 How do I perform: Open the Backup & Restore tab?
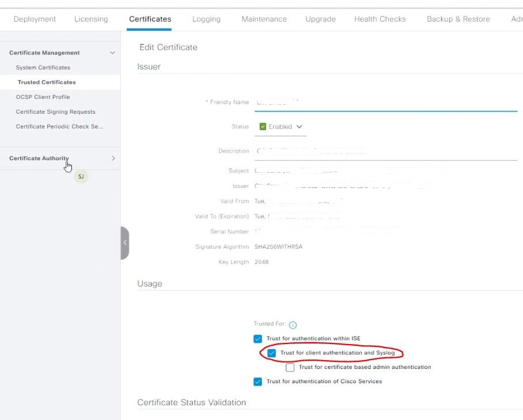tap(458, 19)
